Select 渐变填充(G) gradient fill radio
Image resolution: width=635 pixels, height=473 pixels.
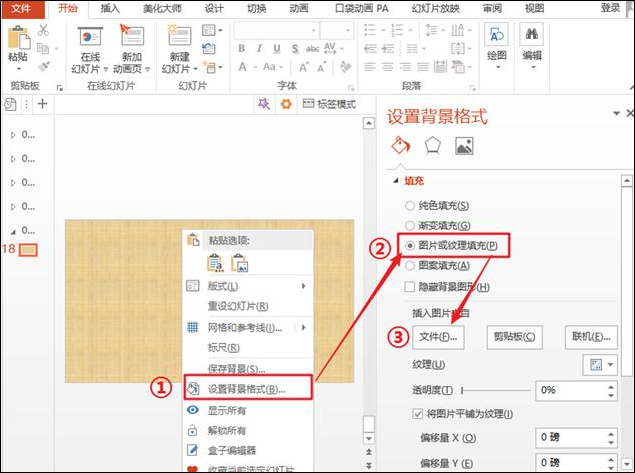pyautogui.click(x=410, y=225)
